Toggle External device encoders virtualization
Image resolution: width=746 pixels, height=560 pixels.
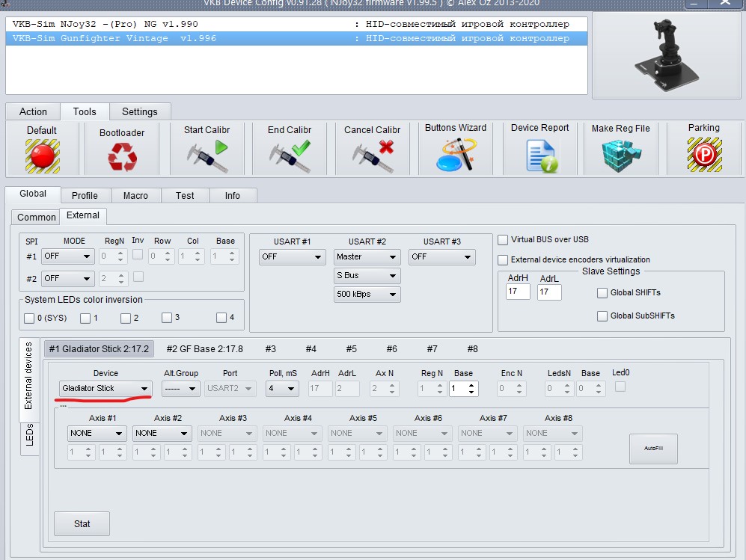coord(503,259)
